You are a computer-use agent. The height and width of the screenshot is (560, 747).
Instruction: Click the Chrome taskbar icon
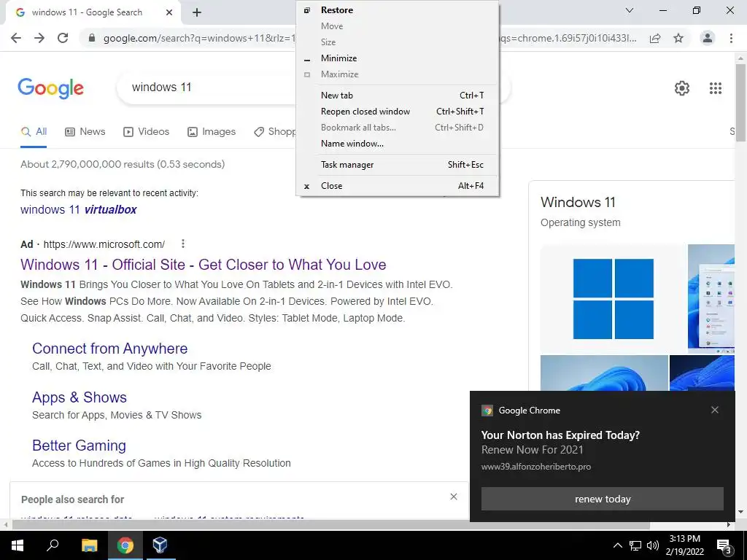tap(125, 545)
